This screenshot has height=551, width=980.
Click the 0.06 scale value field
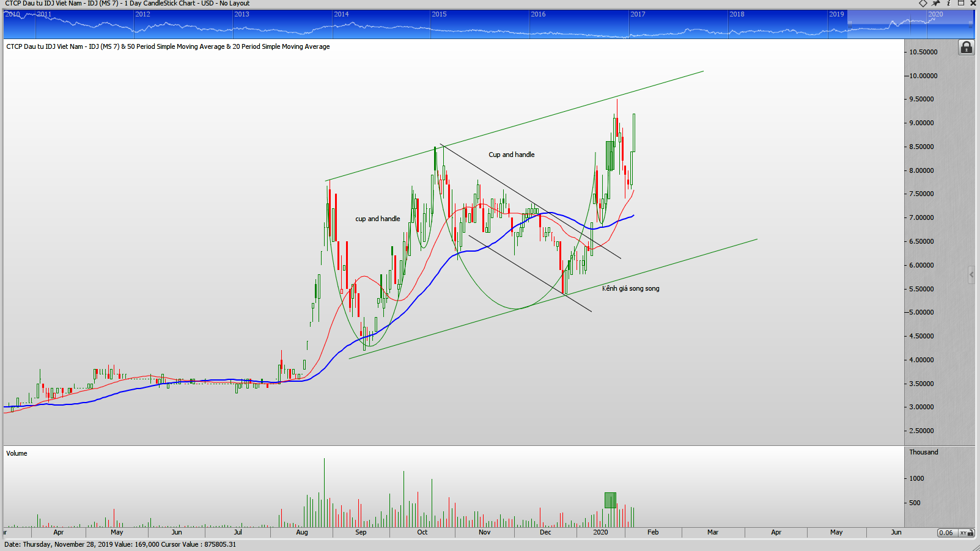(x=946, y=533)
